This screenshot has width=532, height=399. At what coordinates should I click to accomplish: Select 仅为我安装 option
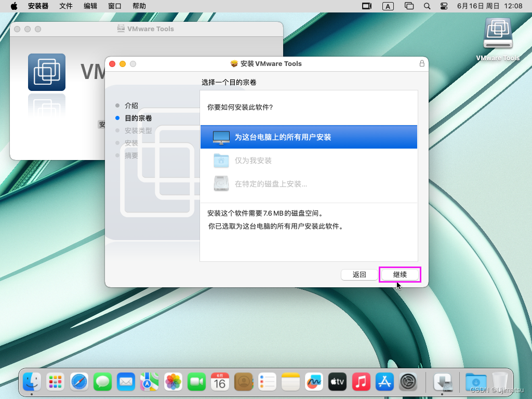(x=309, y=161)
